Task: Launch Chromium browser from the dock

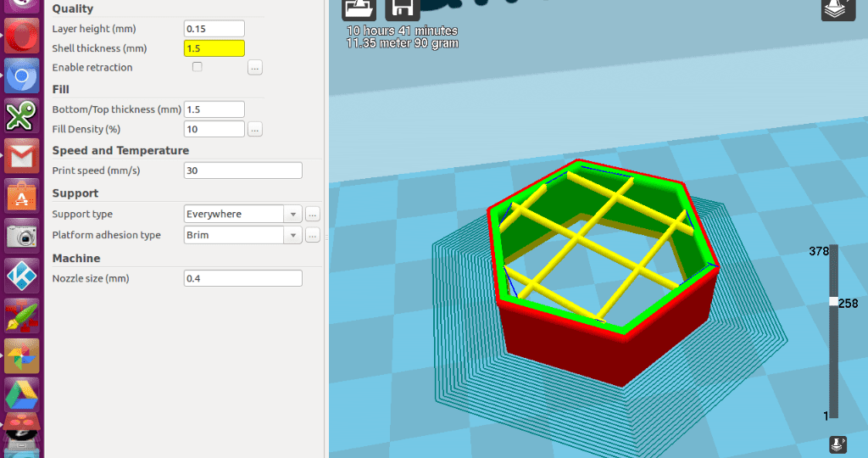Action: tap(22, 75)
